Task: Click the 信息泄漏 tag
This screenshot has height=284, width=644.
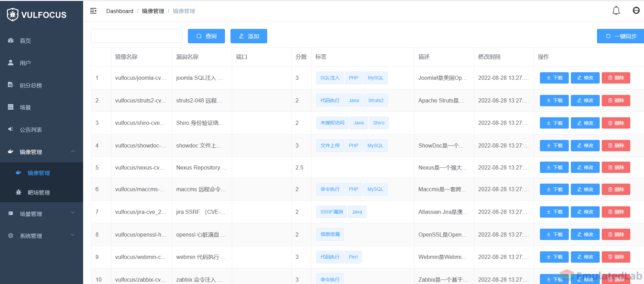Action: click(330, 234)
